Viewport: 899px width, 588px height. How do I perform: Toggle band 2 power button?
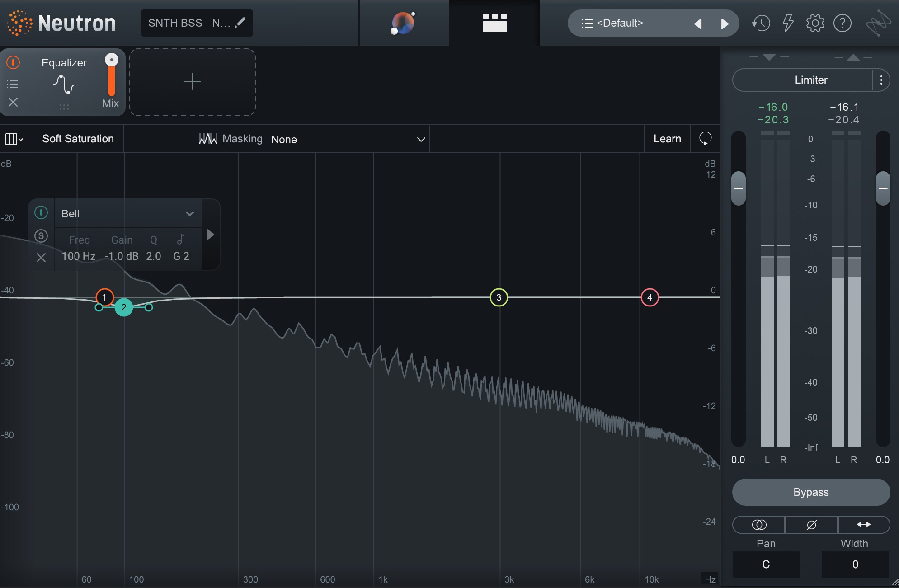click(41, 212)
